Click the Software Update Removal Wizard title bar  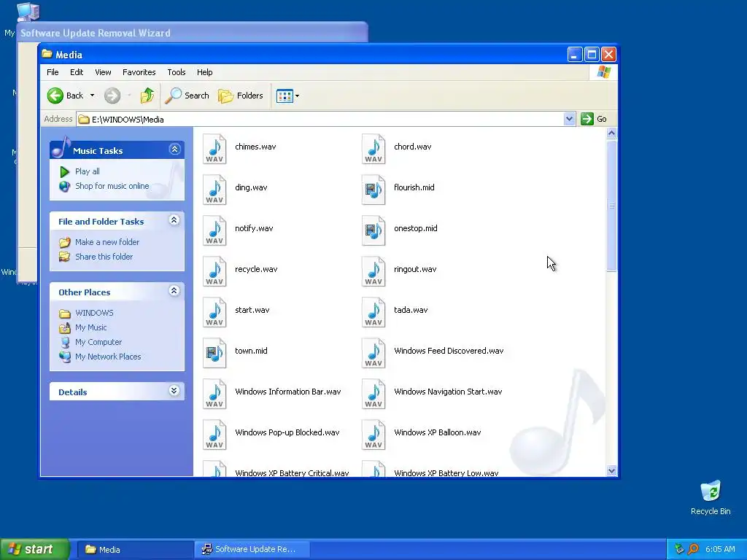point(193,33)
